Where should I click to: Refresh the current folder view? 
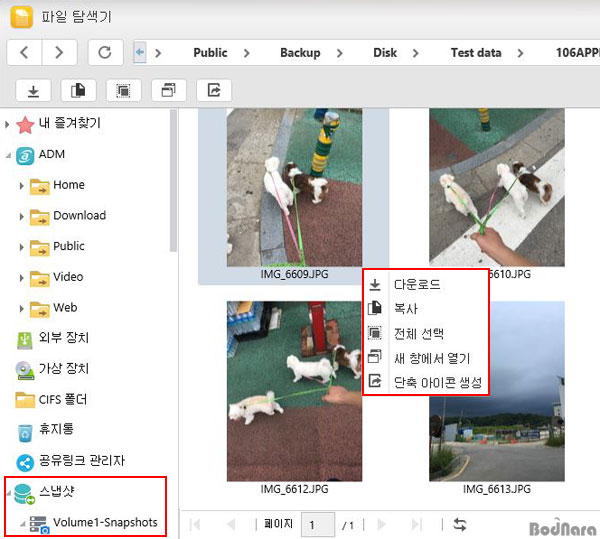[105, 52]
